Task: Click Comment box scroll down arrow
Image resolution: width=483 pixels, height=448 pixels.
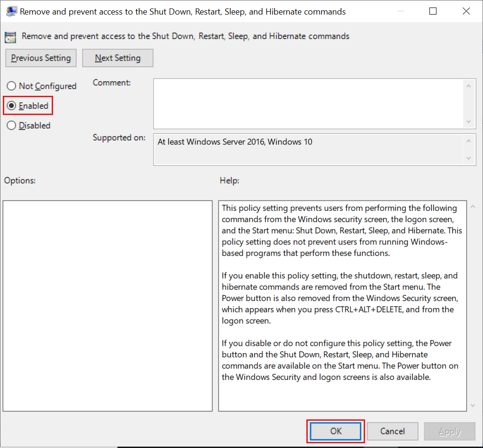Action: click(x=468, y=121)
